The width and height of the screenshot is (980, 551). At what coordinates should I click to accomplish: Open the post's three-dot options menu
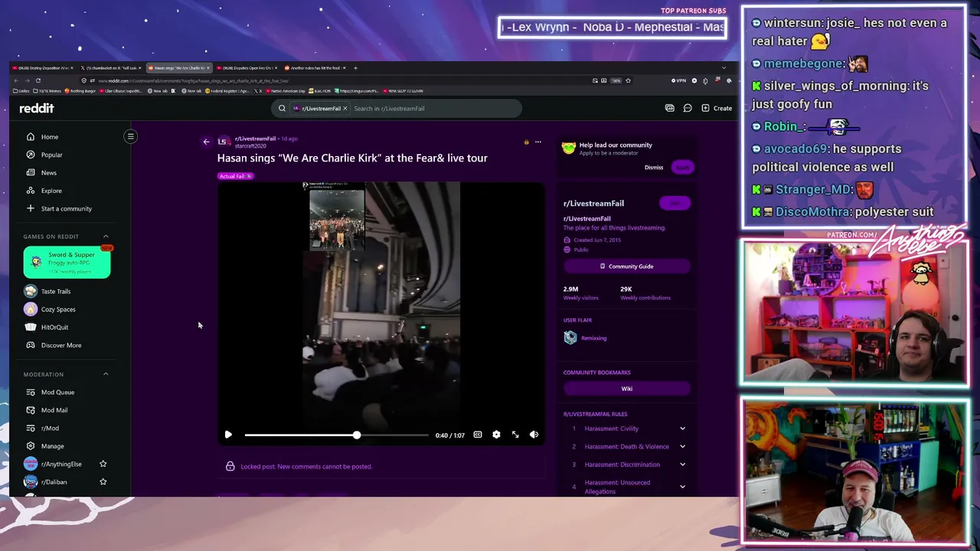click(x=538, y=142)
